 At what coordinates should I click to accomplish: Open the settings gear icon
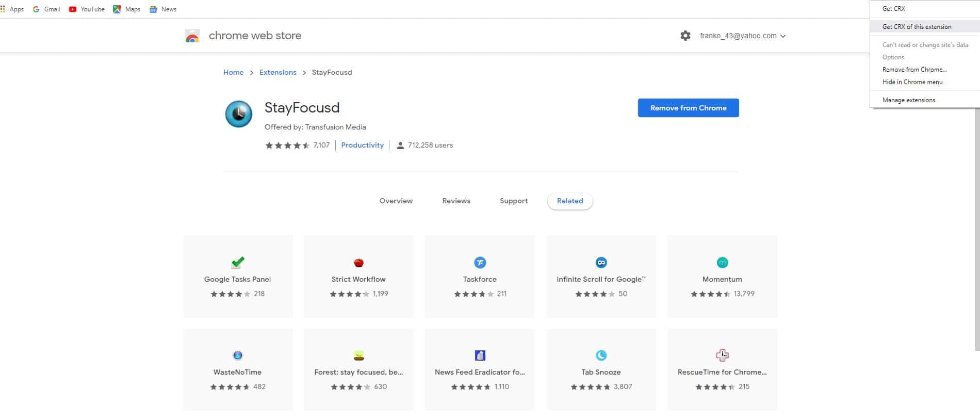[x=685, y=36]
